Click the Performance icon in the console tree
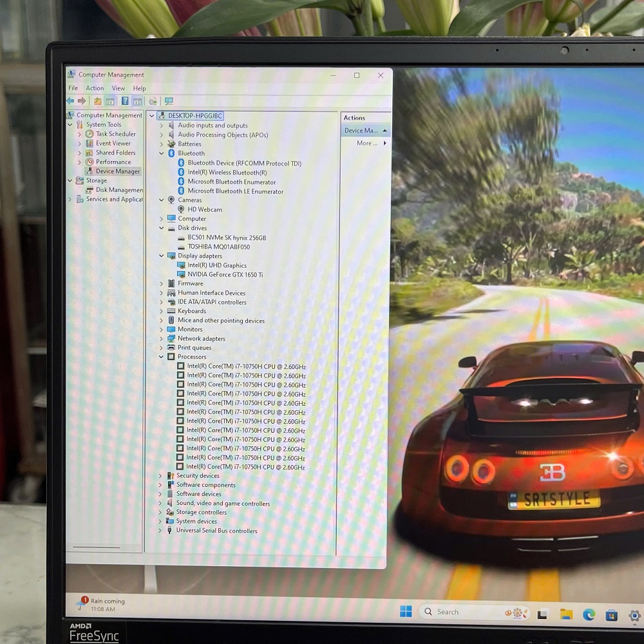Screen dimensions: 644x644 pyautogui.click(x=89, y=162)
